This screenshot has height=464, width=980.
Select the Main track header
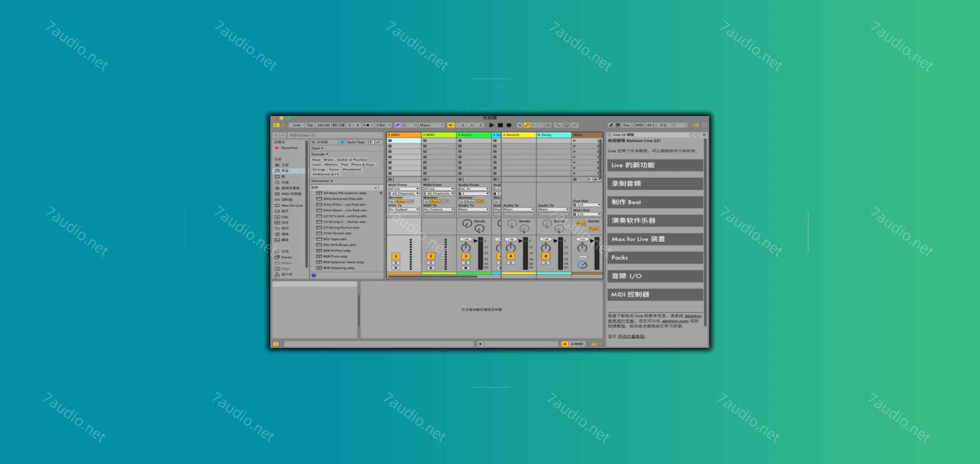tap(585, 135)
